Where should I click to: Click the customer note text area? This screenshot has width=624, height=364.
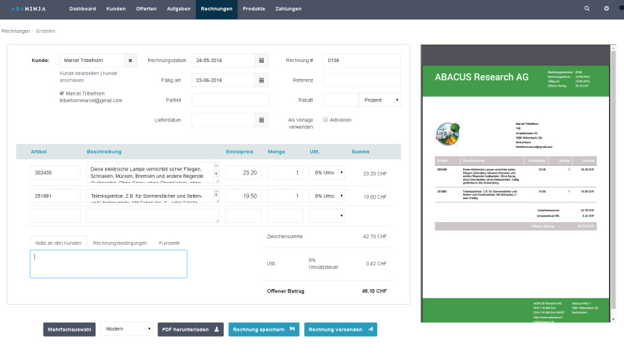(108, 264)
